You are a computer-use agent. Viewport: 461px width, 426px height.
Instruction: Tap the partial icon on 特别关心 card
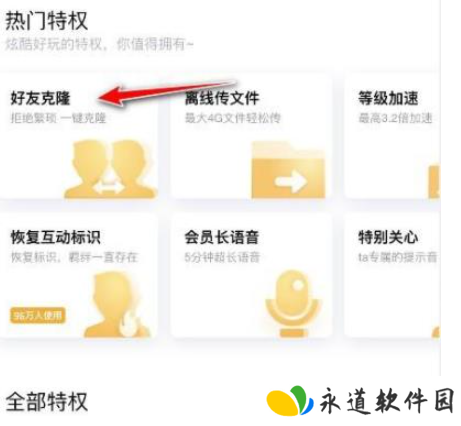coord(436,331)
